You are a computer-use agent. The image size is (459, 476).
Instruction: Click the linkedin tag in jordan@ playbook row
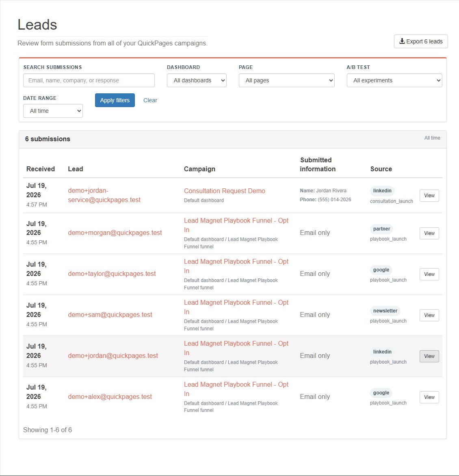point(382,352)
